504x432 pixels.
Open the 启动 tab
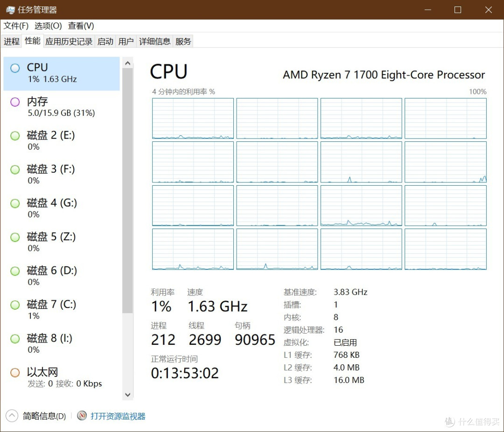[x=105, y=42]
